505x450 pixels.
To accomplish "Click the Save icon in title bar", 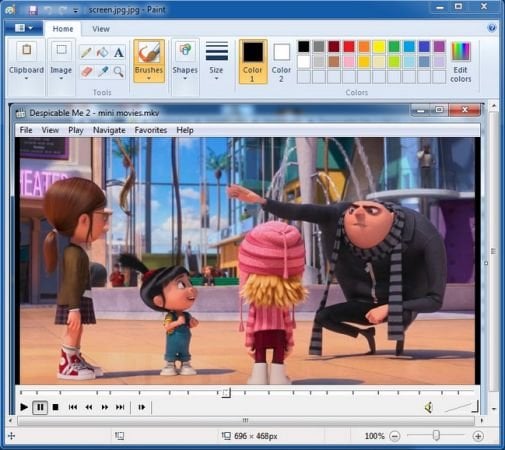I will 33,10.
